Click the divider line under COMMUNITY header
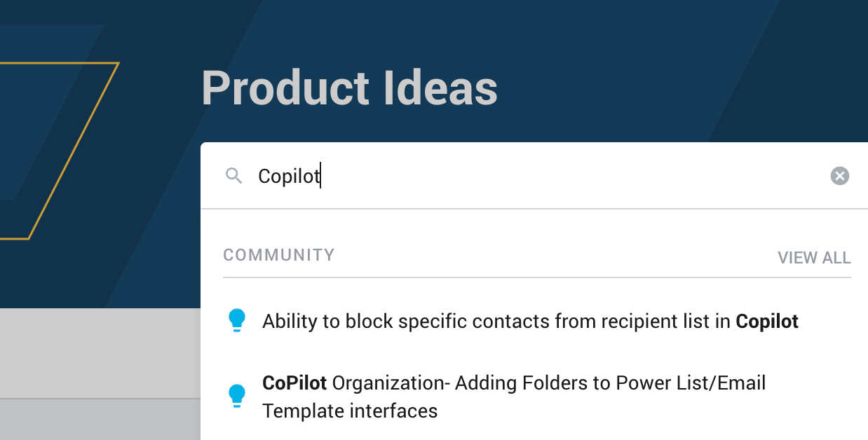868x440 pixels. 537,277
